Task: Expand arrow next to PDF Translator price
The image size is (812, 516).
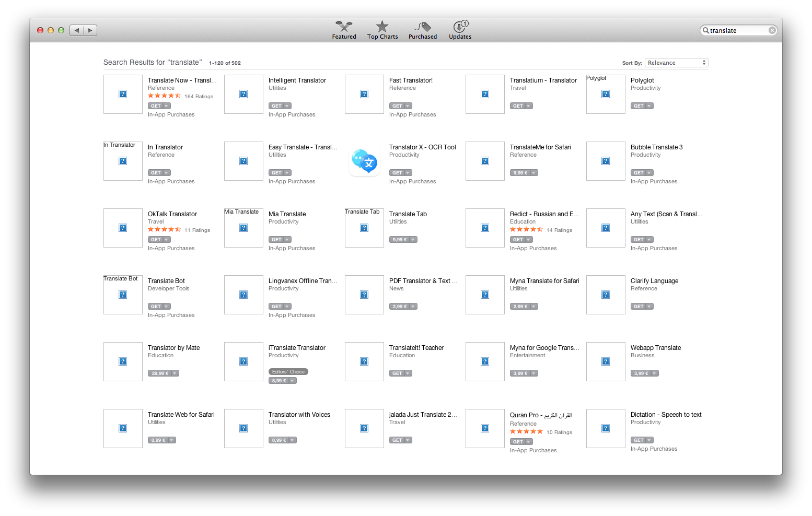Action: pyautogui.click(x=414, y=307)
